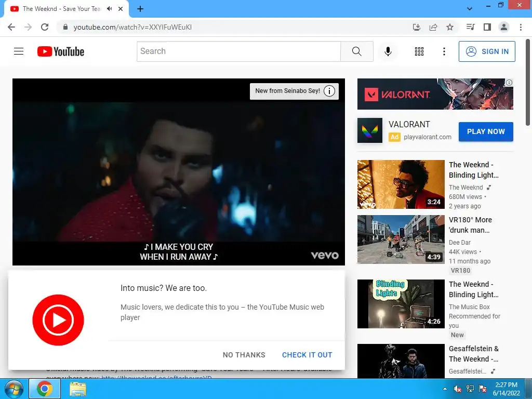Click PLAY NOW on the Valorant ad
This screenshot has height=399, width=532.
point(486,131)
